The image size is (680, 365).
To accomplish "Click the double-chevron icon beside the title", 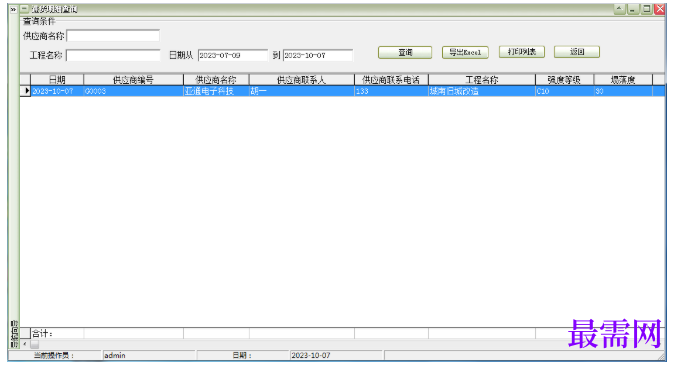I will coord(13,9).
